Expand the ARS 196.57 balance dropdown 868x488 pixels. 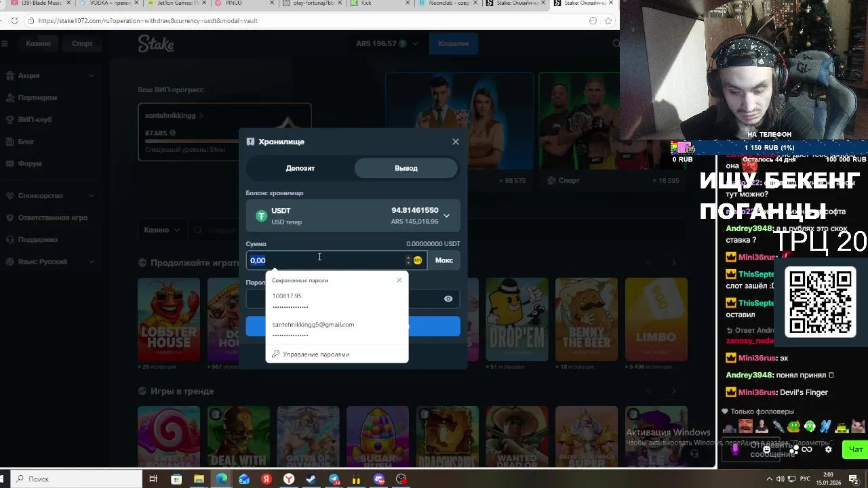(387, 43)
